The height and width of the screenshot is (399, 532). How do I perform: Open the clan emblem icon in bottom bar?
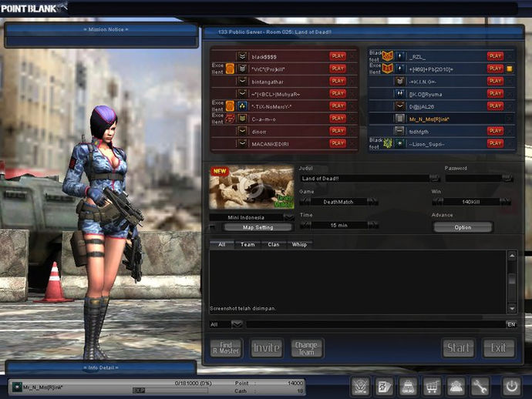(360, 386)
